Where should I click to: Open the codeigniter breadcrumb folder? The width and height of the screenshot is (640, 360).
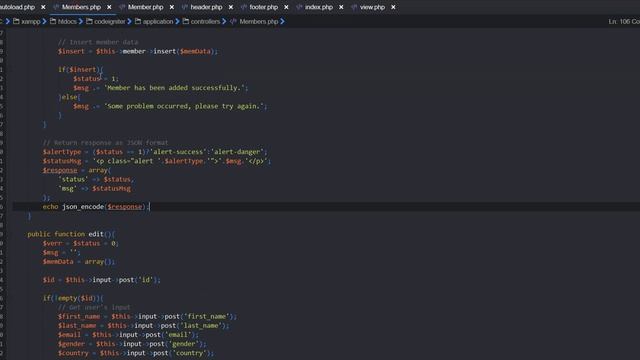point(110,22)
